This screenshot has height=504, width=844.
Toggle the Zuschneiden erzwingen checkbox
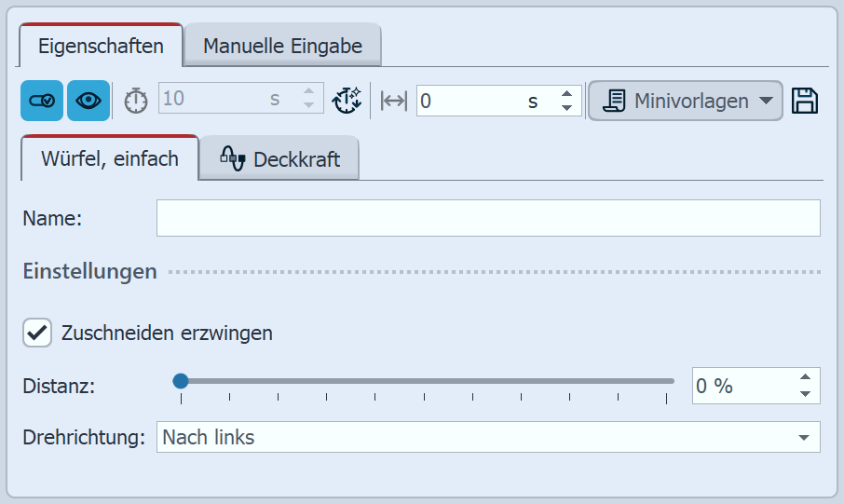37,333
